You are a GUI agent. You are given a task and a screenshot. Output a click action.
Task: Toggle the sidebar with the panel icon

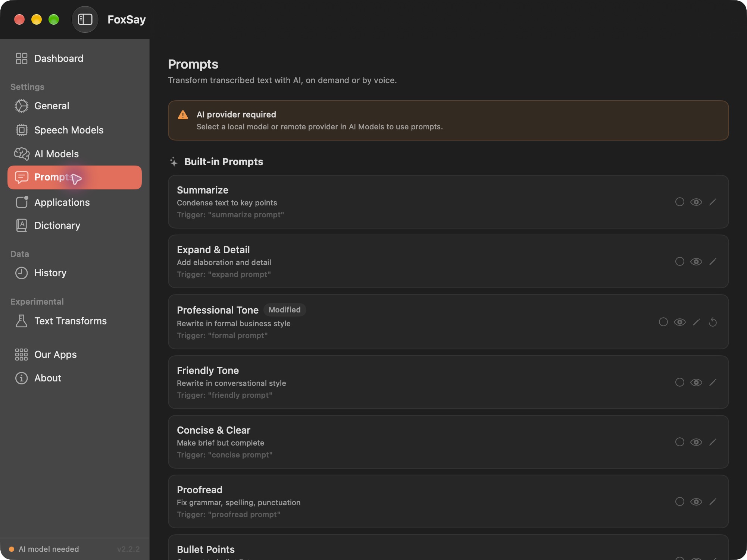click(x=85, y=19)
